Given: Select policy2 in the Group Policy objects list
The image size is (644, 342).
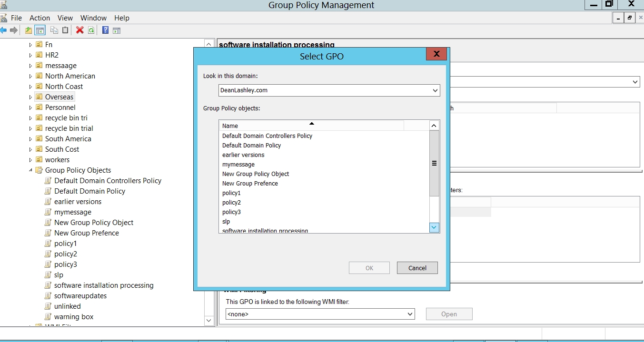Looking at the screenshot, I should [x=231, y=203].
